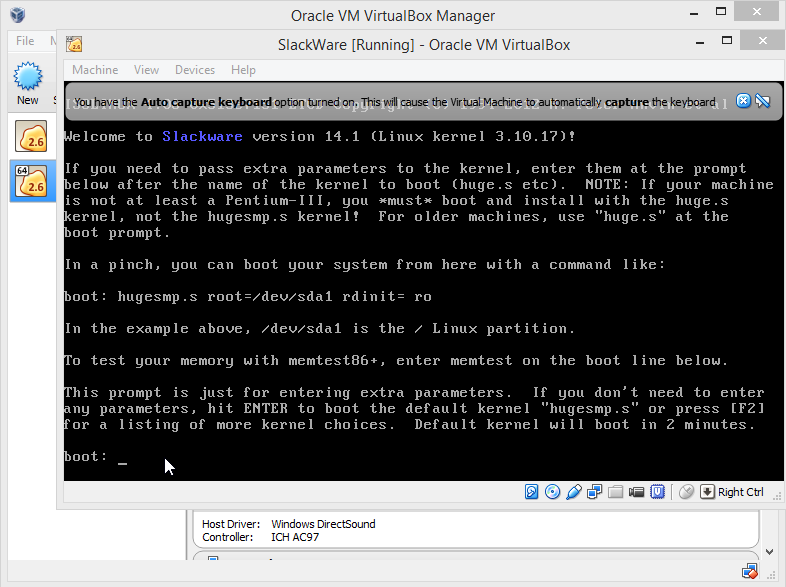Click the VM window resize grip
The image size is (786, 587).
click(777, 496)
